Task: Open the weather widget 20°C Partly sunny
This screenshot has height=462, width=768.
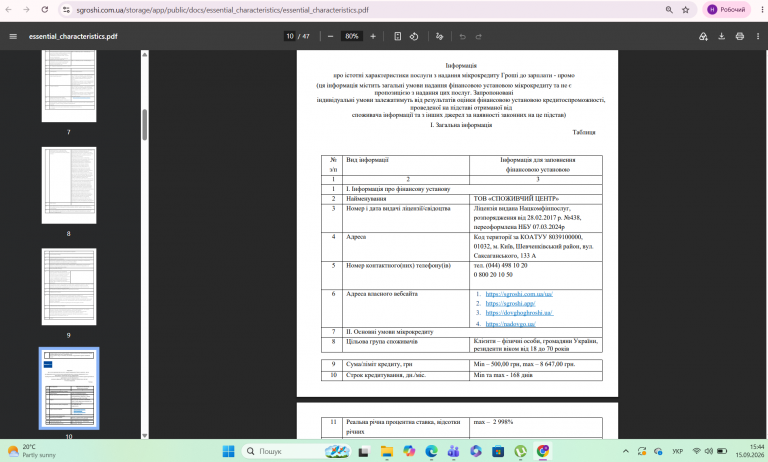Action: coord(32,451)
